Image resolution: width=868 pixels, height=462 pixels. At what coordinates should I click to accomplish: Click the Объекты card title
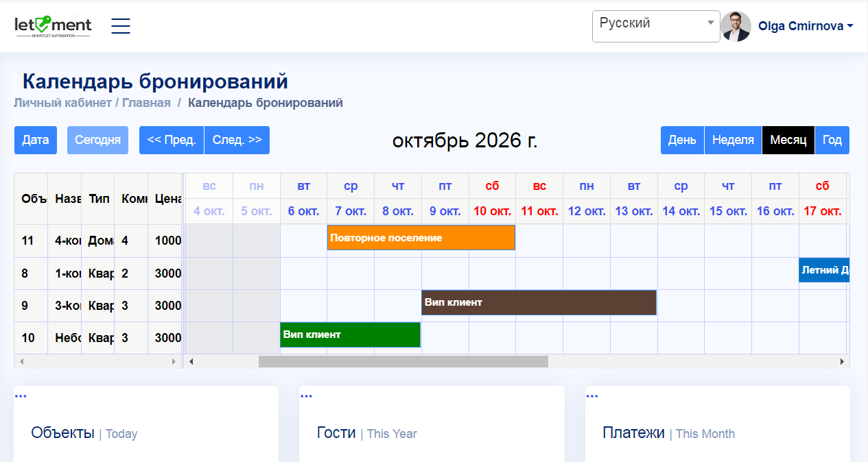[x=62, y=433]
